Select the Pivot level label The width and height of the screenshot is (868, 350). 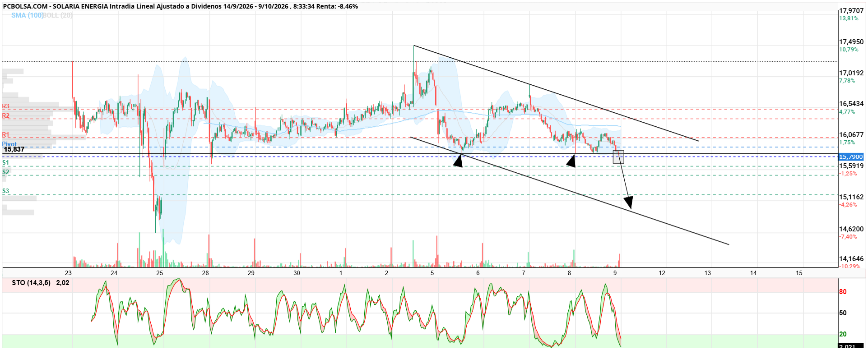pos(9,144)
